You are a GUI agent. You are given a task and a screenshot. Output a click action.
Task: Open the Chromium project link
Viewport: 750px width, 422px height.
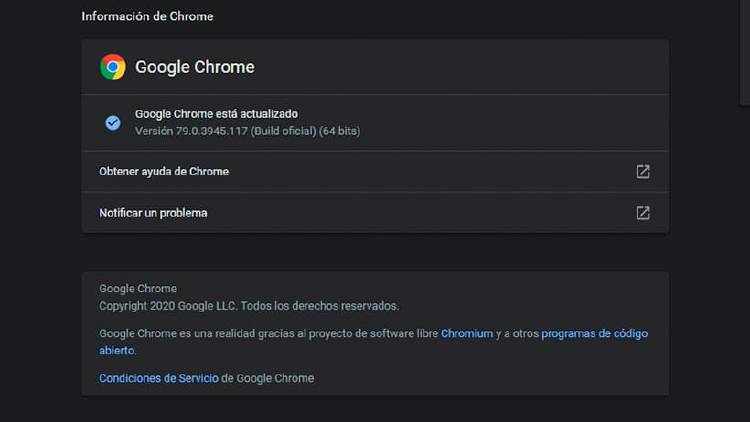pos(467,333)
